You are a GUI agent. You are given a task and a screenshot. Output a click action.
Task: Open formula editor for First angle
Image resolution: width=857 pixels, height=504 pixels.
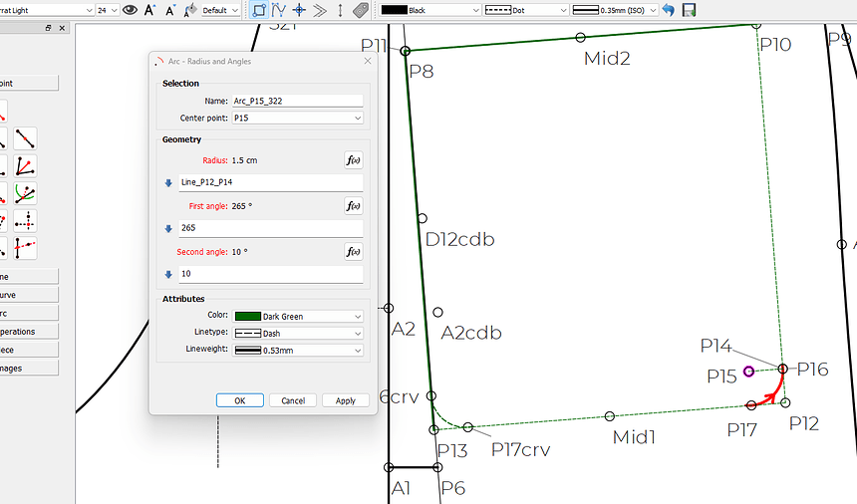click(x=353, y=206)
